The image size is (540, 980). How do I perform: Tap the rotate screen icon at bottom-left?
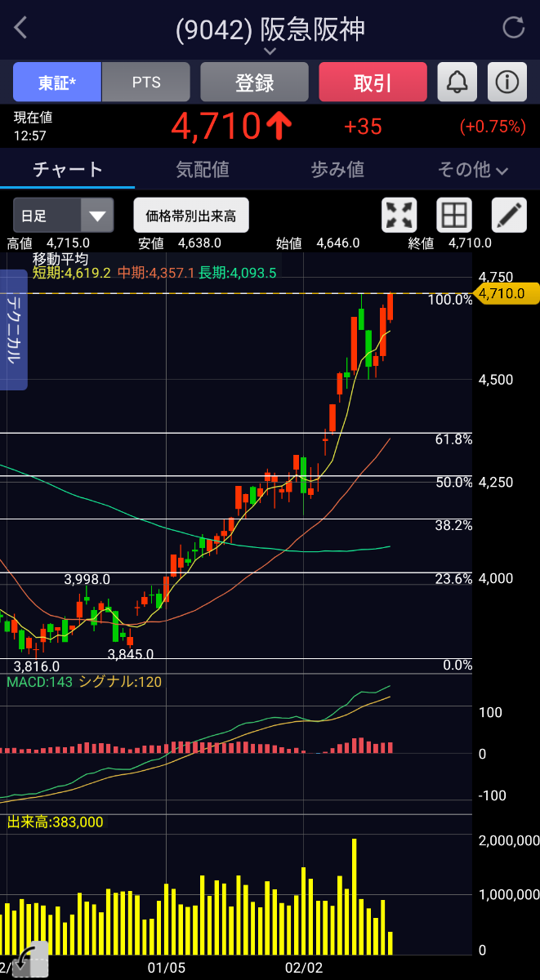29,959
